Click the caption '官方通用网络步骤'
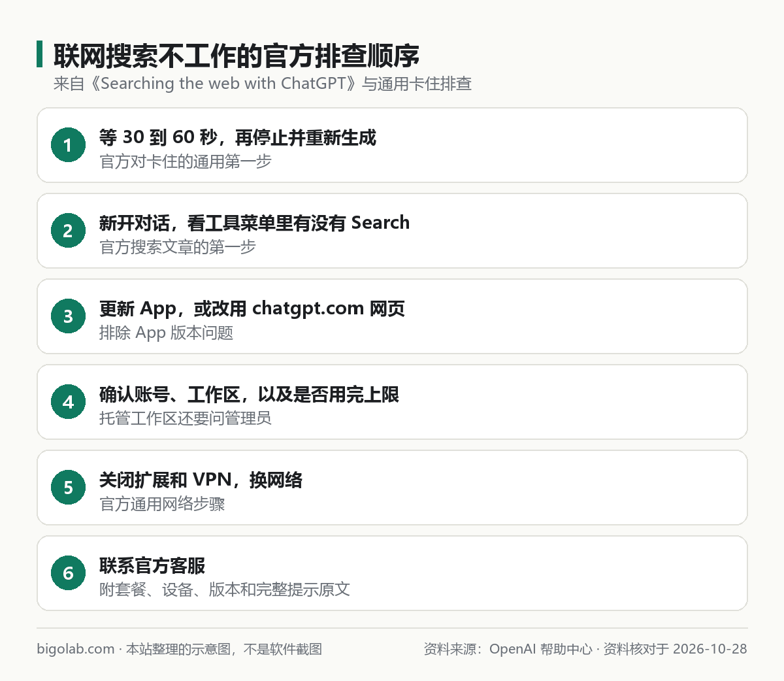 pos(162,504)
